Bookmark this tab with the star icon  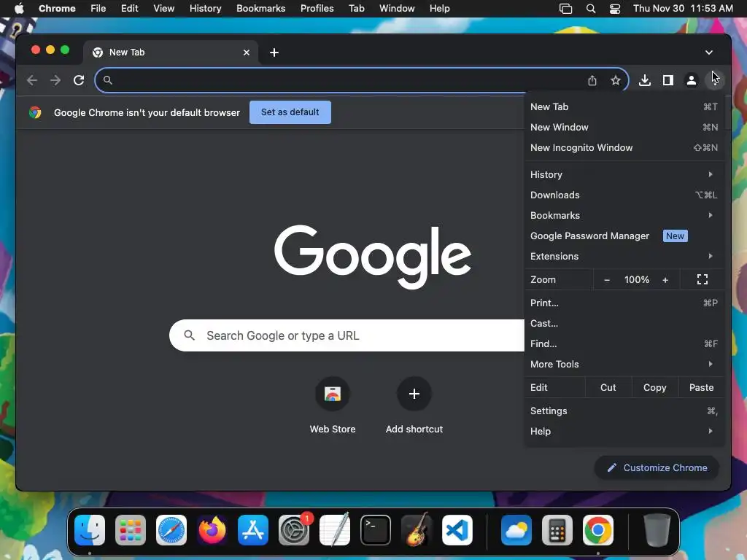pos(616,80)
